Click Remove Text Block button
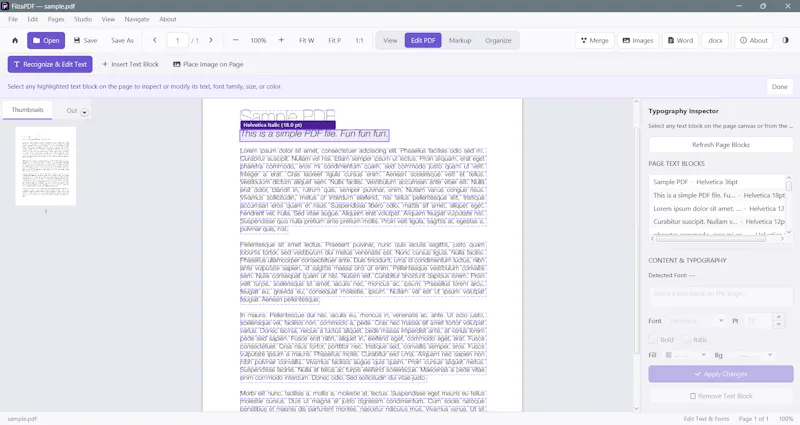Screen dimensions: 800x425 720,396
